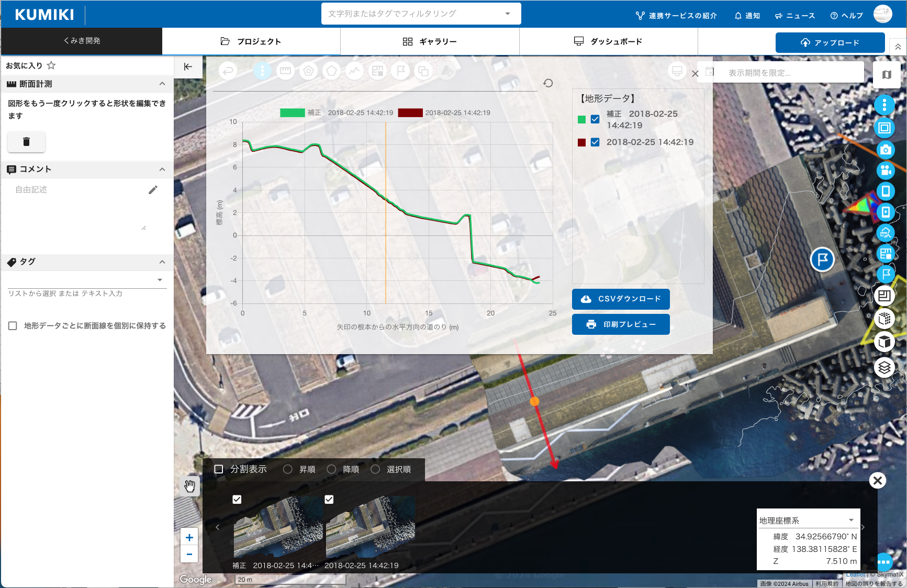This screenshot has height=588, width=907.
Task: Click the green 補正 legend swatch
Action: pos(293,112)
